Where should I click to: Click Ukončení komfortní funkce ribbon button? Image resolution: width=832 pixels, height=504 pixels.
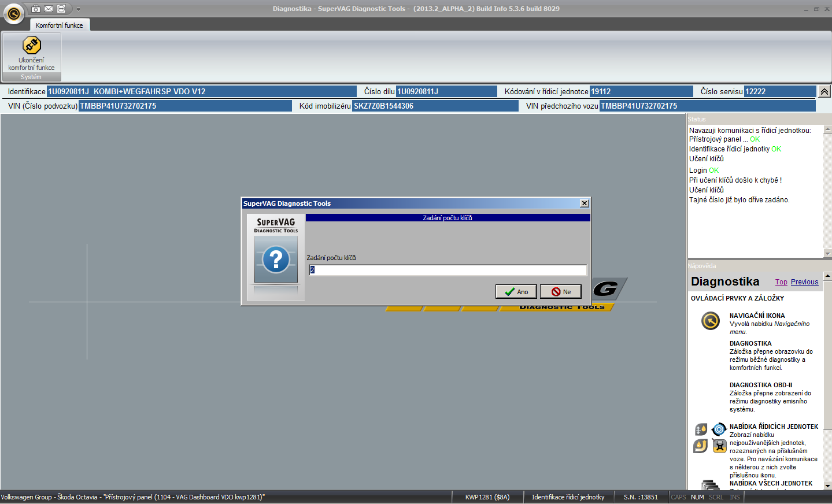[x=32, y=57]
